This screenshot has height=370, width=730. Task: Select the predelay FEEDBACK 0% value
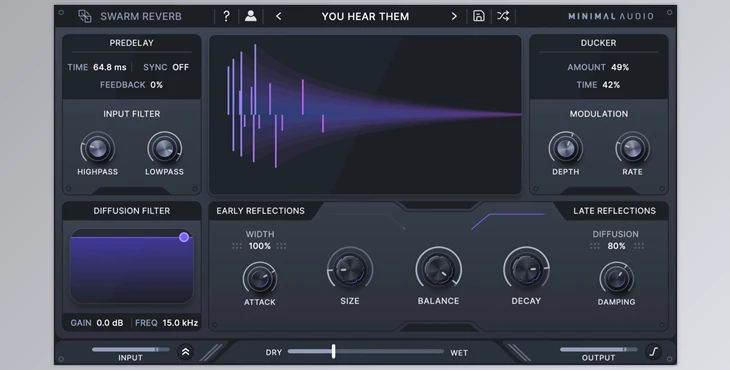click(156, 85)
